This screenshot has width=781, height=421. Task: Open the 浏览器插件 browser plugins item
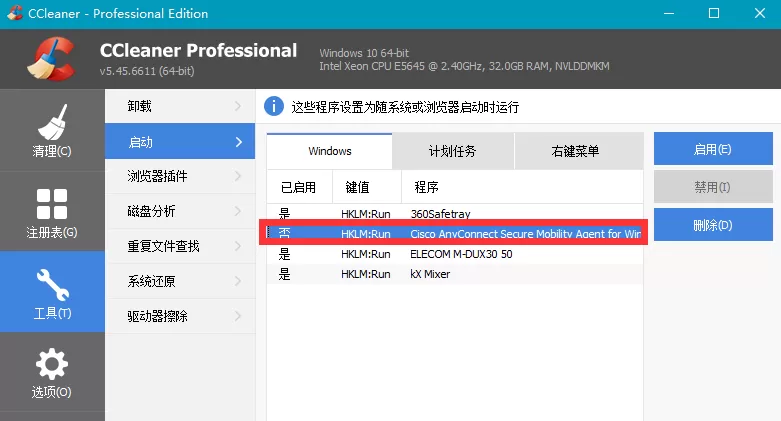point(180,176)
